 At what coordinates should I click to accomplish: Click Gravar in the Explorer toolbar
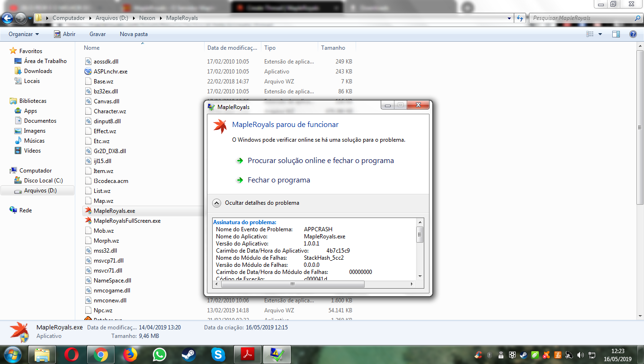click(98, 34)
